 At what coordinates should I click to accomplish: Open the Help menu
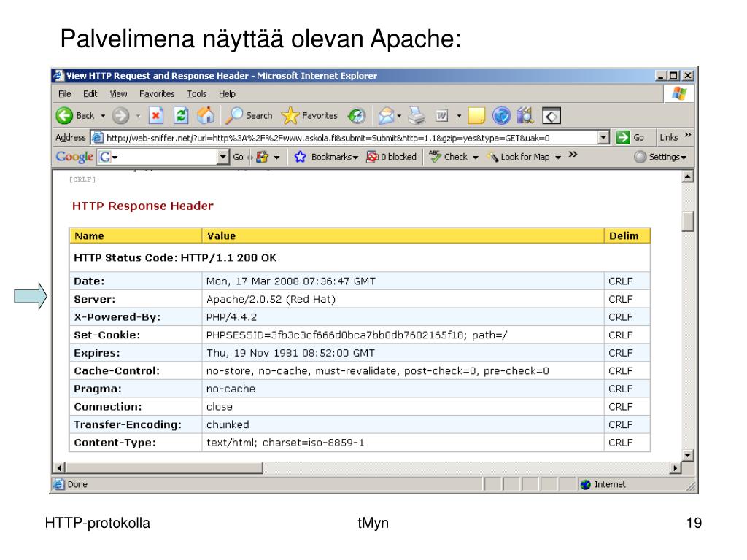[x=228, y=94]
